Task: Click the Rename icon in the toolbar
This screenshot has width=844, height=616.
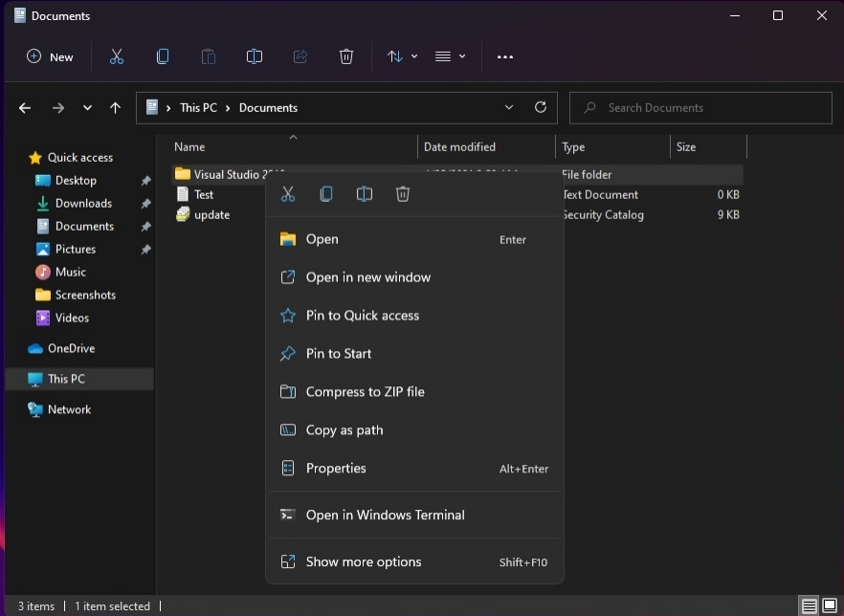Action: point(255,56)
